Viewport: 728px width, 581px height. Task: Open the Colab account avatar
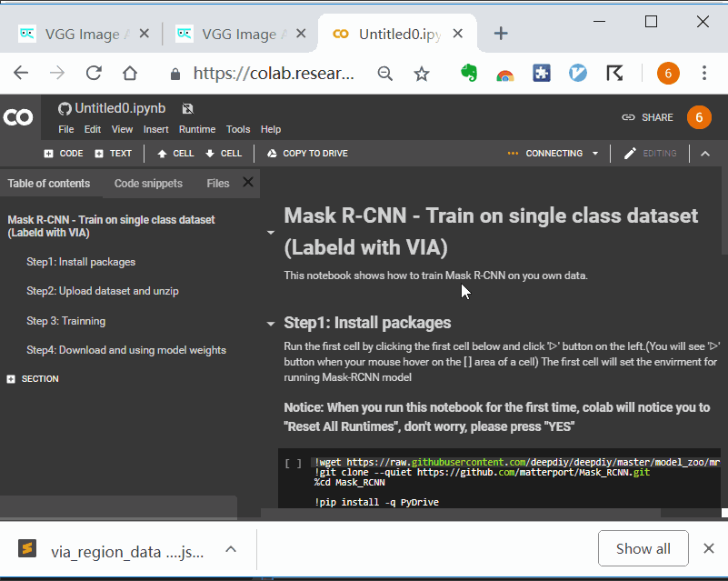699,117
